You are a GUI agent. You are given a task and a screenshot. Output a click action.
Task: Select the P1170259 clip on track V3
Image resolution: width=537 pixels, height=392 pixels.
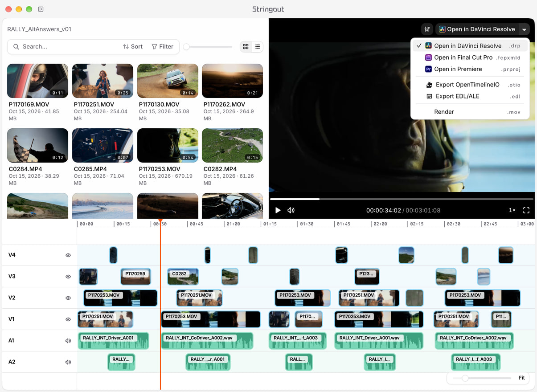tap(135, 277)
